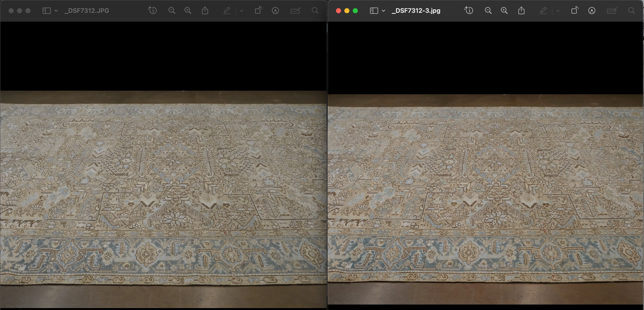Open highlight color dropdown in _DSF7312-3.jpg window

558,11
